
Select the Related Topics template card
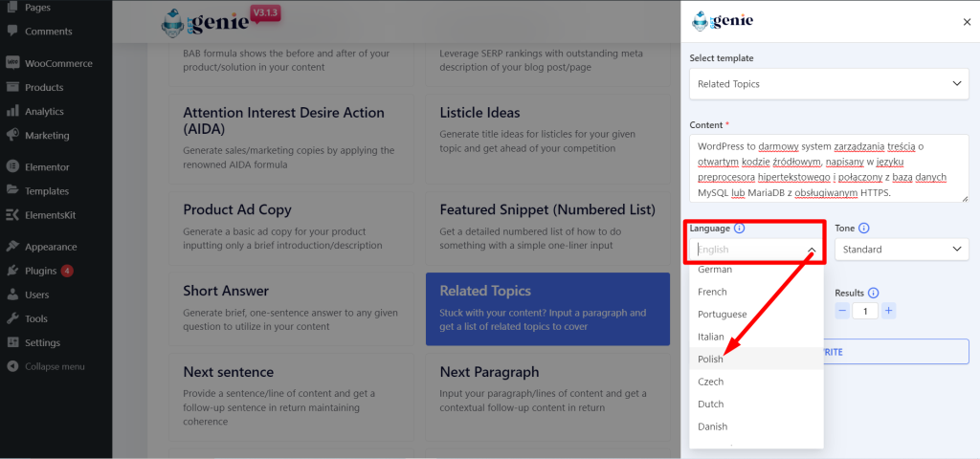click(x=547, y=309)
